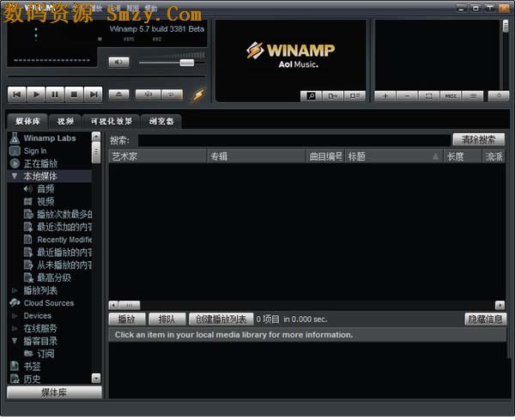The width and height of the screenshot is (515, 420).
Task: Focus the 搜索 search field
Action: tap(294, 140)
